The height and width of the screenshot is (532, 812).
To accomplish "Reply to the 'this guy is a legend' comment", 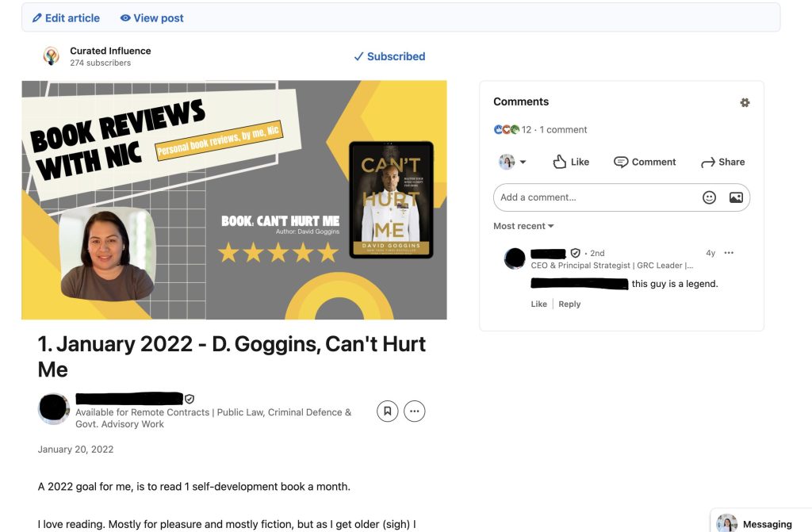I will [x=569, y=304].
